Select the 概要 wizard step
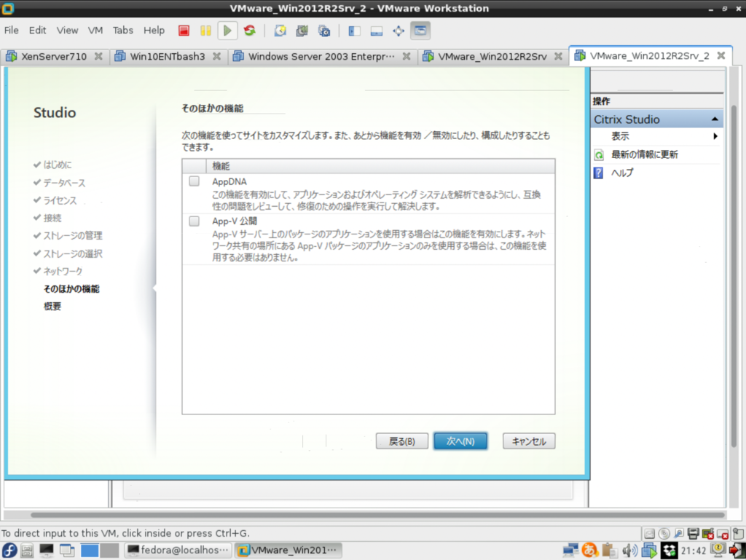Viewport: 746px width, 560px height. 52,306
